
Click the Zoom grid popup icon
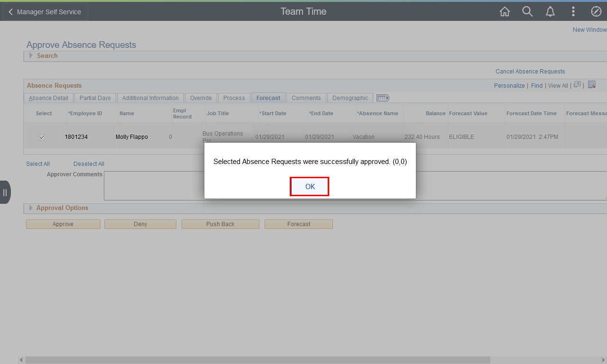click(577, 85)
